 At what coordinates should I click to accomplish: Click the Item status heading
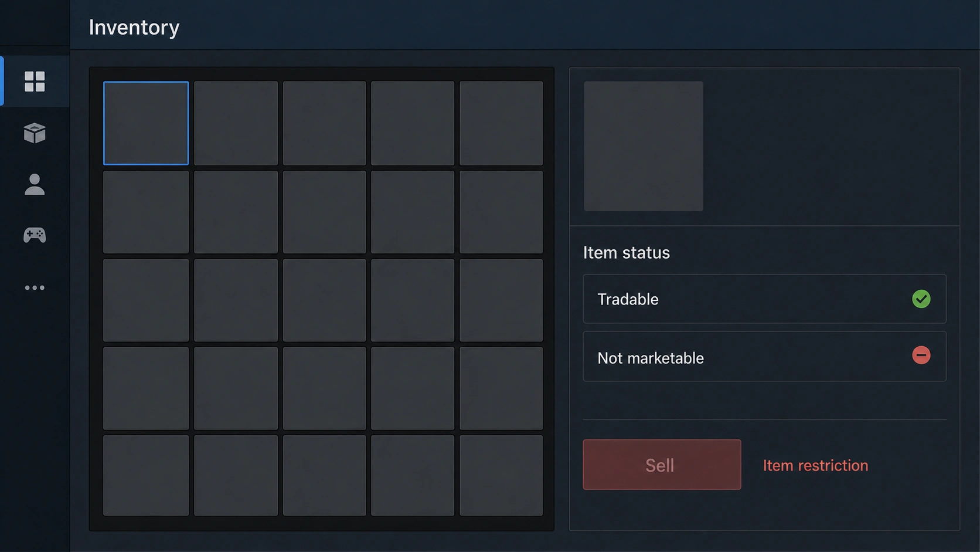[x=626, y=253]
